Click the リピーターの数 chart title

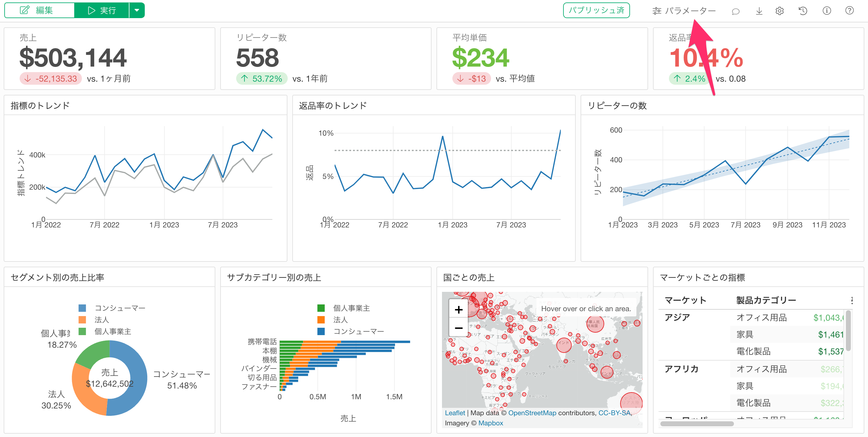click(617, 106)
